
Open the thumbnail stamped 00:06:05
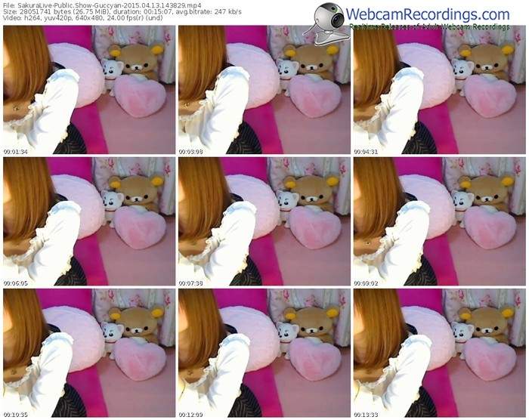point(88,221)
